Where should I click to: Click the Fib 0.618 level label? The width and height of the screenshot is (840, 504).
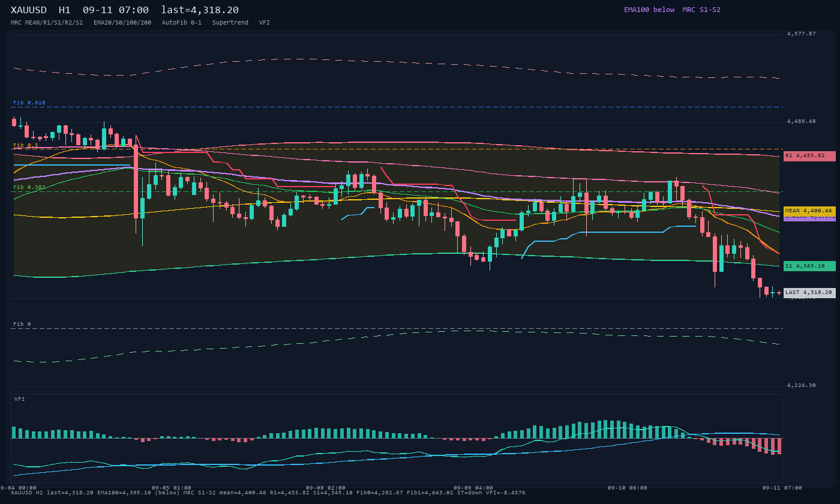[x=29, y=103]
